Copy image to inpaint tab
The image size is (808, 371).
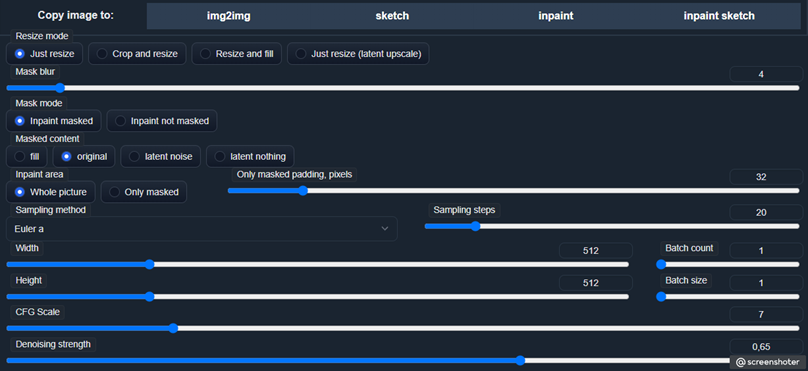click(x=556, y=16)
